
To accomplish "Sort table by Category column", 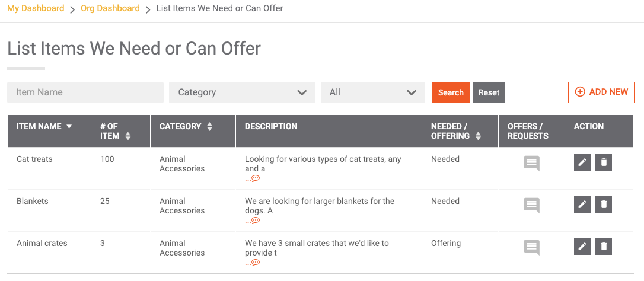I will pos(186,126).
